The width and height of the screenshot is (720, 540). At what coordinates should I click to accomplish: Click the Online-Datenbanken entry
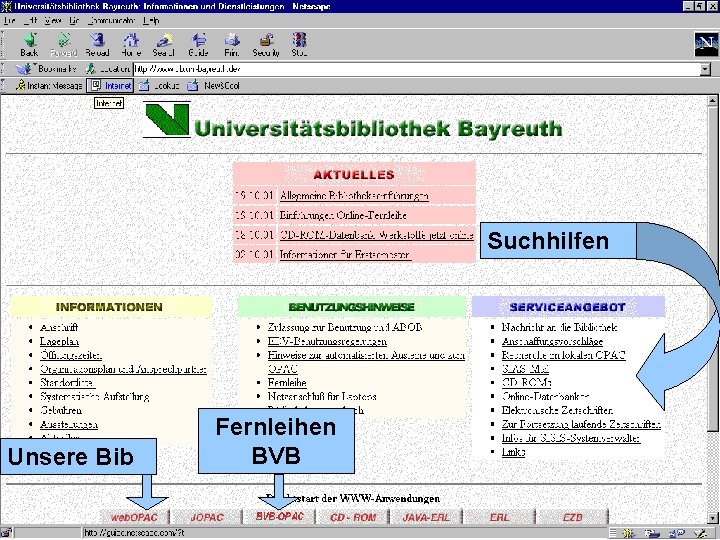coord(545,397)
